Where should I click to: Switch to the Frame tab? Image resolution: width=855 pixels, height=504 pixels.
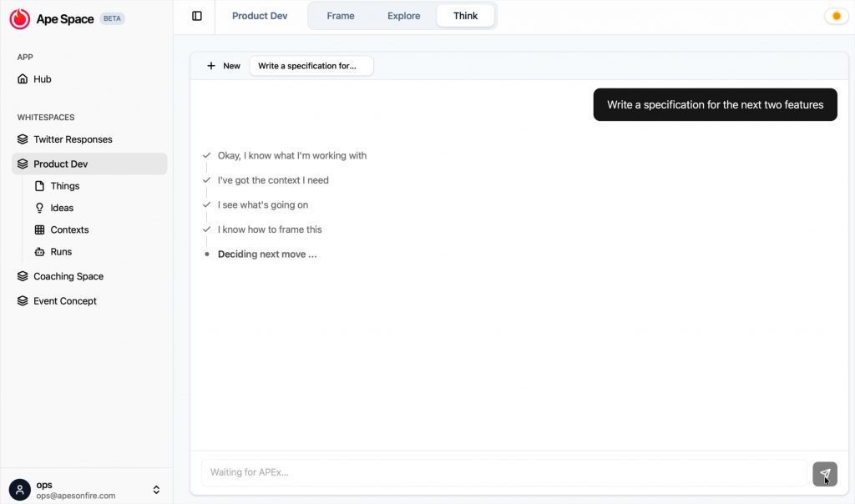(x=341, y=16)
